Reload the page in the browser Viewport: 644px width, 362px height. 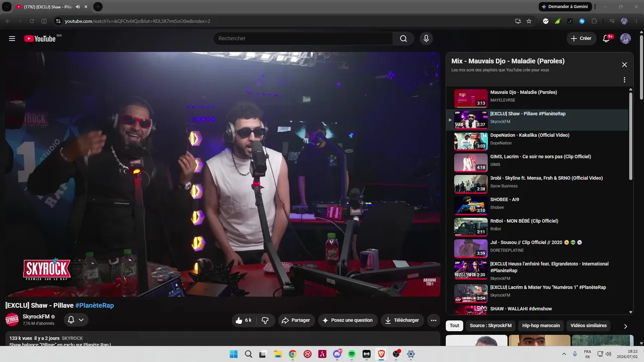[x=32, y=21]
